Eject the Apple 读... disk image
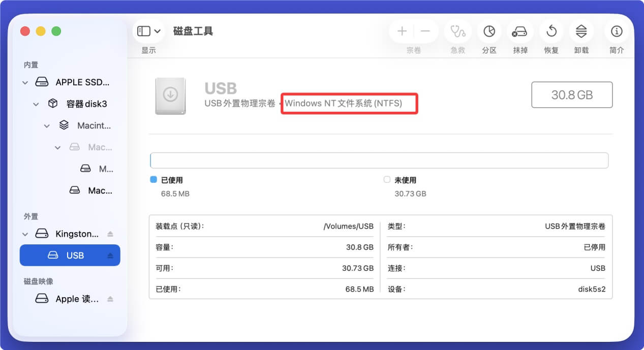The image size is (644, 350). point(110,299)
